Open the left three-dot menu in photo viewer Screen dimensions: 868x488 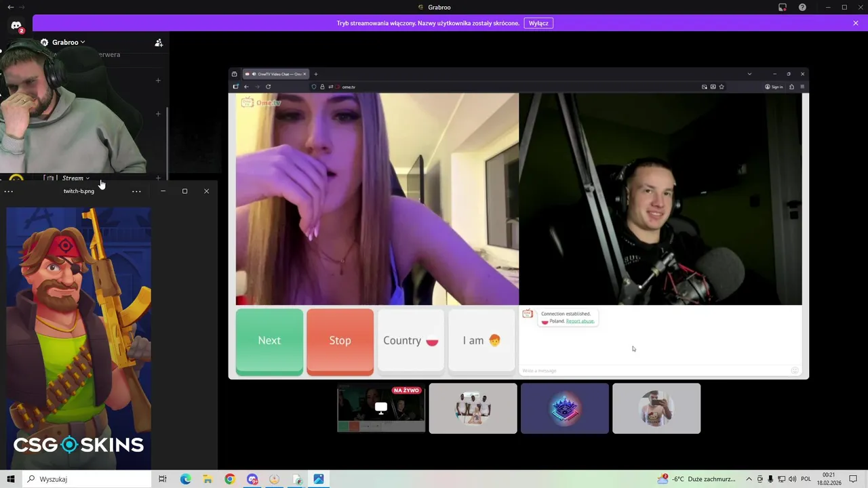tap(8, 191)
